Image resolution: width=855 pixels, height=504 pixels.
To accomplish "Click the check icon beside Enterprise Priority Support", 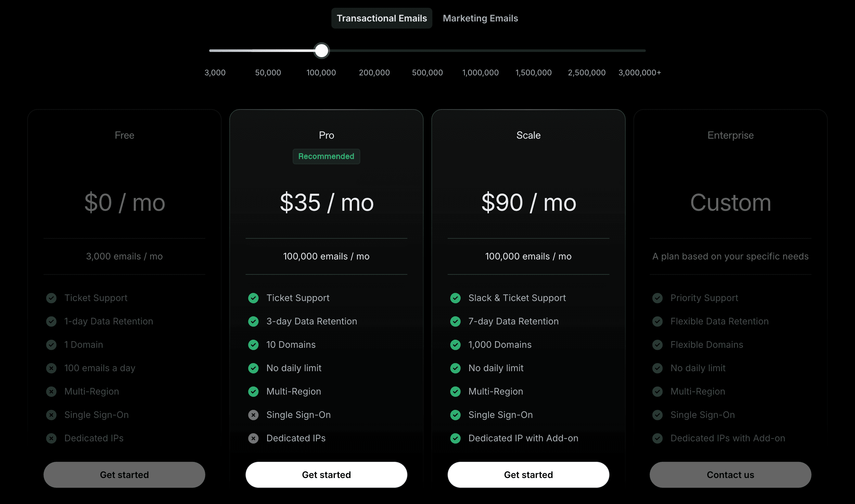I will pyautogui.click(x=657, y=298).
